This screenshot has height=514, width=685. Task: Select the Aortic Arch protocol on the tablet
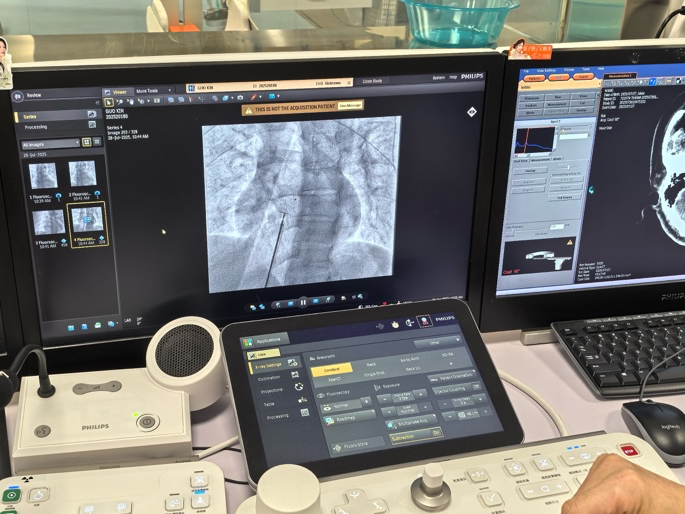(410, 359)
